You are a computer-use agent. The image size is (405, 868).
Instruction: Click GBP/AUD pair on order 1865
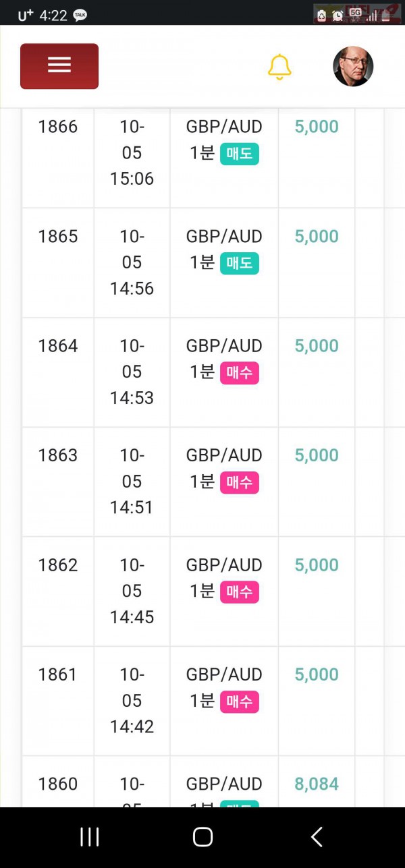224,236
